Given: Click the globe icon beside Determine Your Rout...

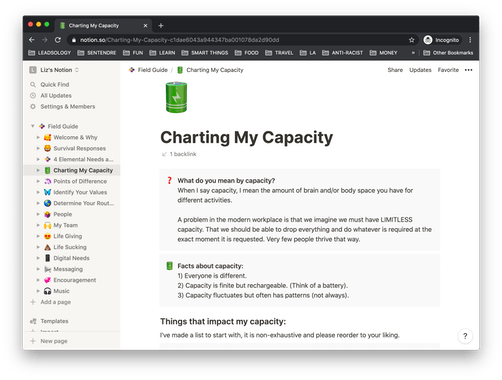Looking at the screenshot, I should tap(48, 203).
